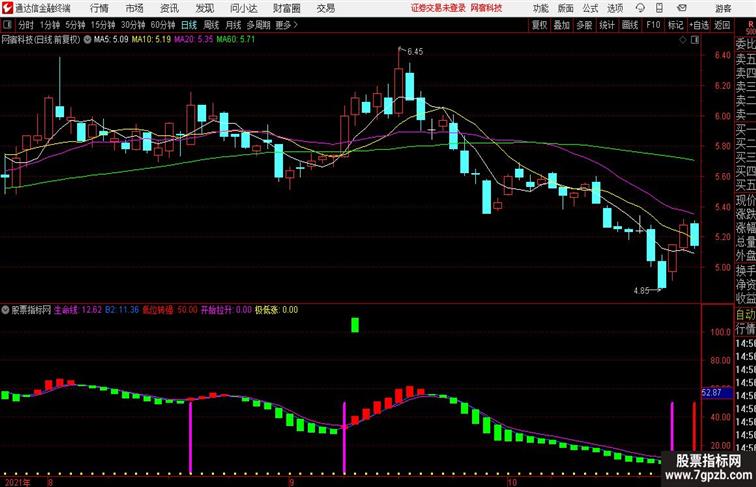
Task: Switch to the 分时 period tab
Action: point(26,25)
